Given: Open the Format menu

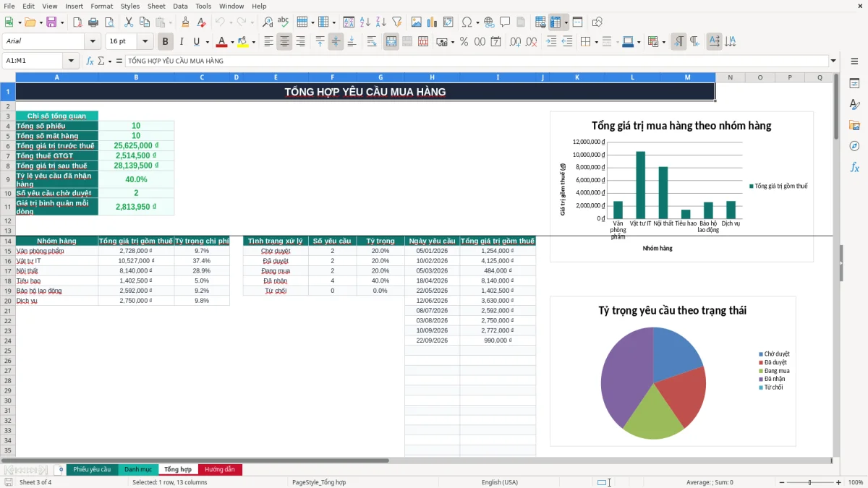Looking at the screenshot, I should [x=101, y=6].
